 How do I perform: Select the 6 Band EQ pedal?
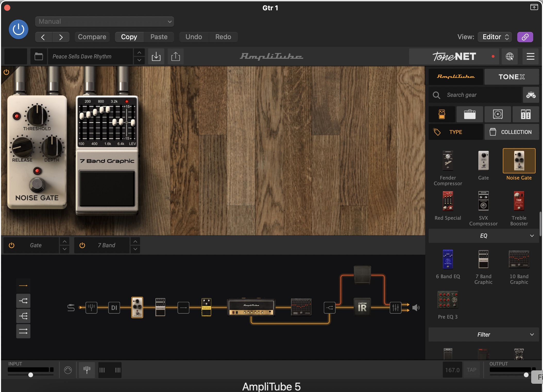448,259
